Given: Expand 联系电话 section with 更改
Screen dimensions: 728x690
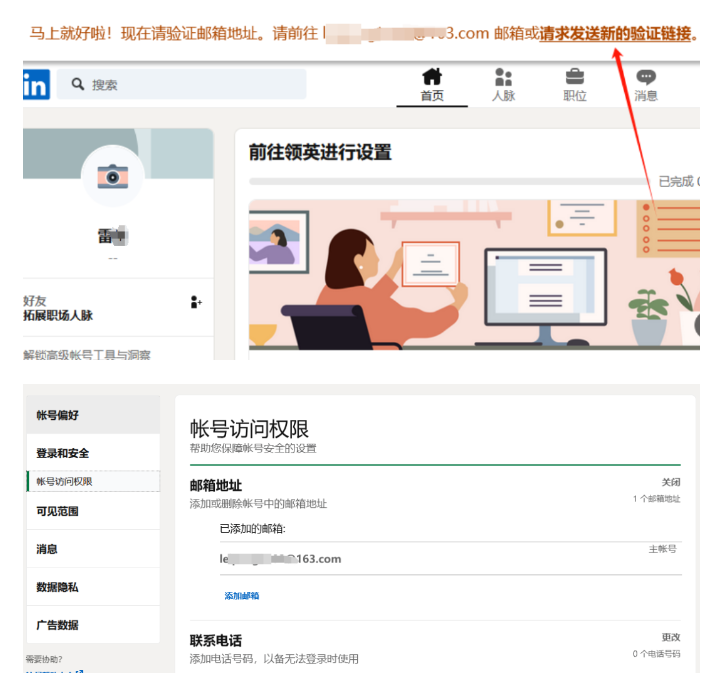Looking at the screenshot, I should 670,637.
